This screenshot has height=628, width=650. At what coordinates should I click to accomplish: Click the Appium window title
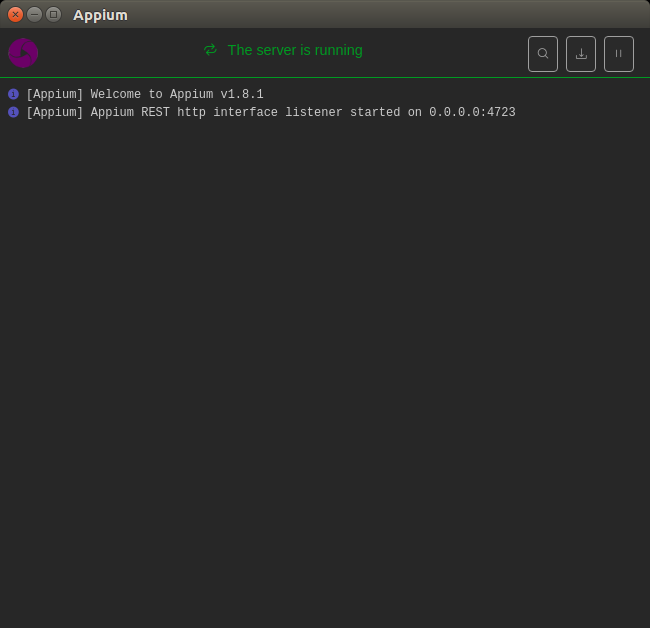[100, 15]
